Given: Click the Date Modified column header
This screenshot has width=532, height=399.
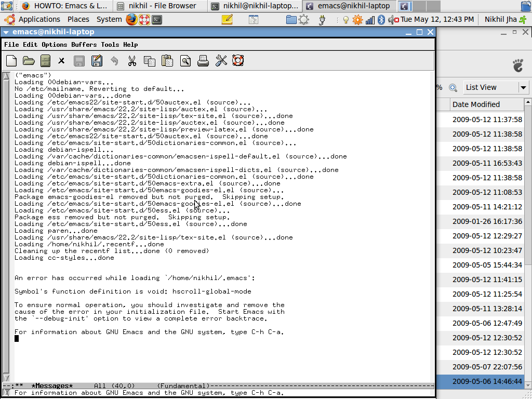Looking at the screenshot, I should click(x=476, y=104).
